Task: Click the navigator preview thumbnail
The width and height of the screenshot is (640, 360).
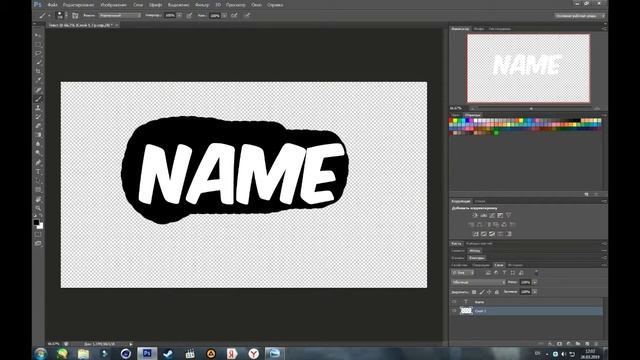Action: click(528, 68)
